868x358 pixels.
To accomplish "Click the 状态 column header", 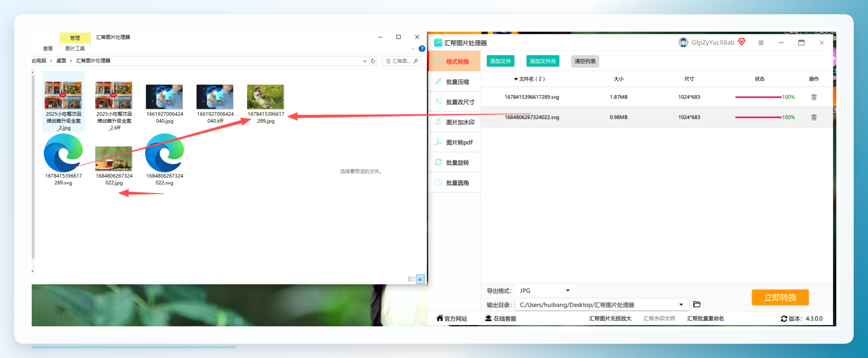I will click(x=759, y=79).
